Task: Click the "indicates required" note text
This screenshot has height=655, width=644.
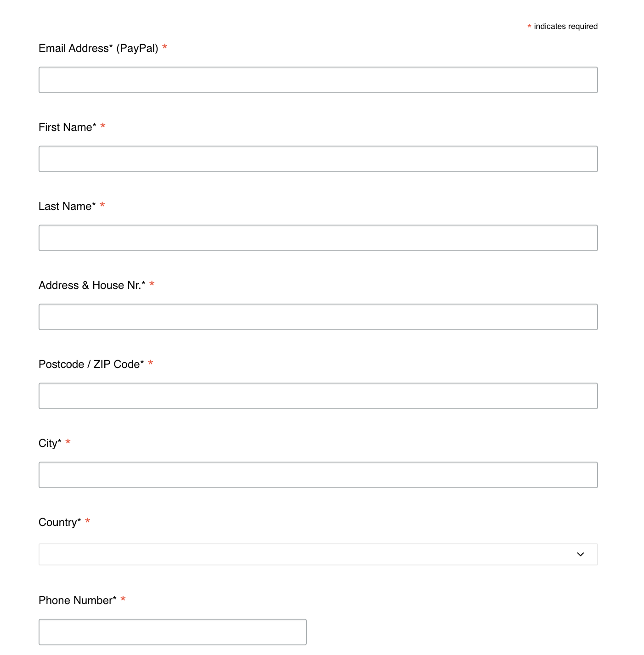Action: click(x=565, y=26)
